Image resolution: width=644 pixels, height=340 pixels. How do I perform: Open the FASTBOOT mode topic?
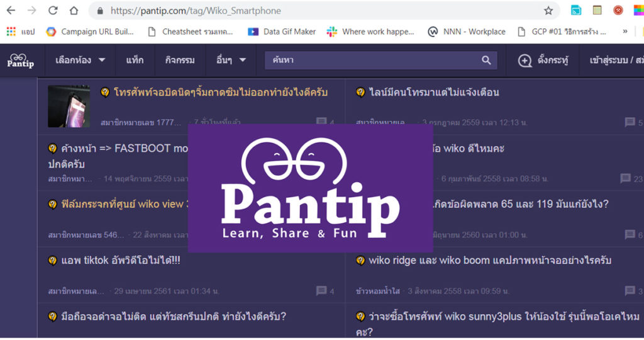coord(125,149)
